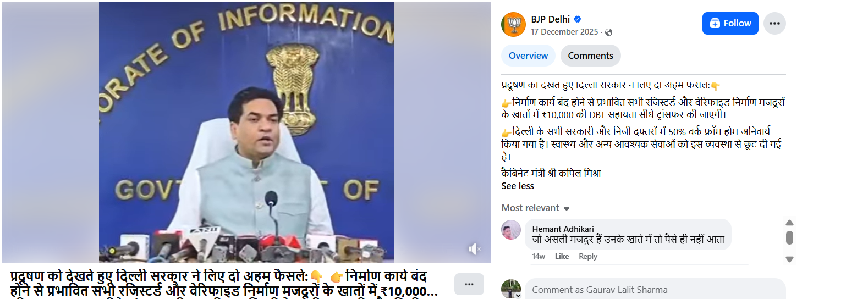Screen dimensions: 868x299
Task: Expand the Most relevant sort dropdown
Action: click(535, 208)
